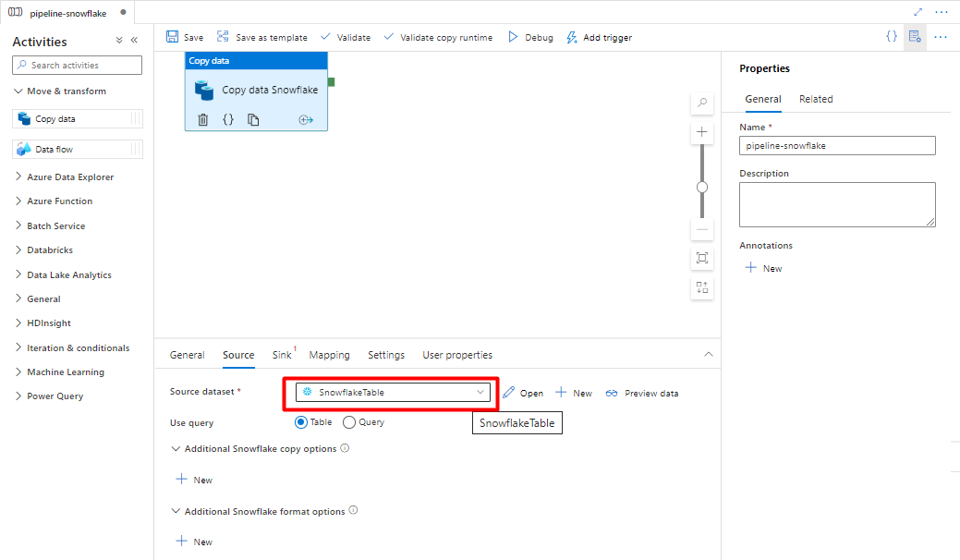
Task: Expand Azure Data Explorer group
Action: pos(65,177)
